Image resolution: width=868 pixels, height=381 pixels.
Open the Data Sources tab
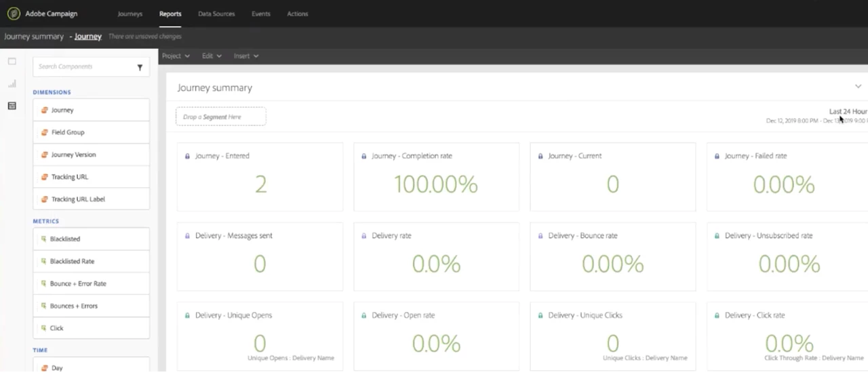(216, 14)
